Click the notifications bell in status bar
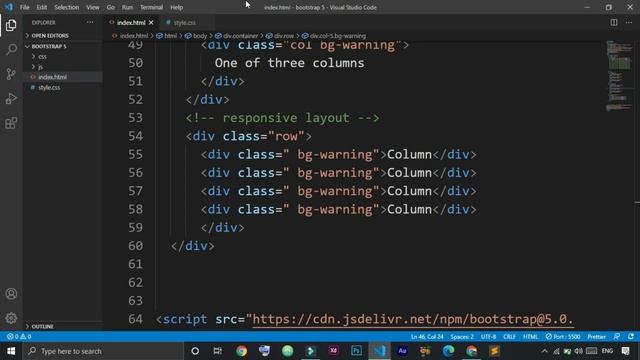This screenshot has width=640, height=360. click(631, 337)
